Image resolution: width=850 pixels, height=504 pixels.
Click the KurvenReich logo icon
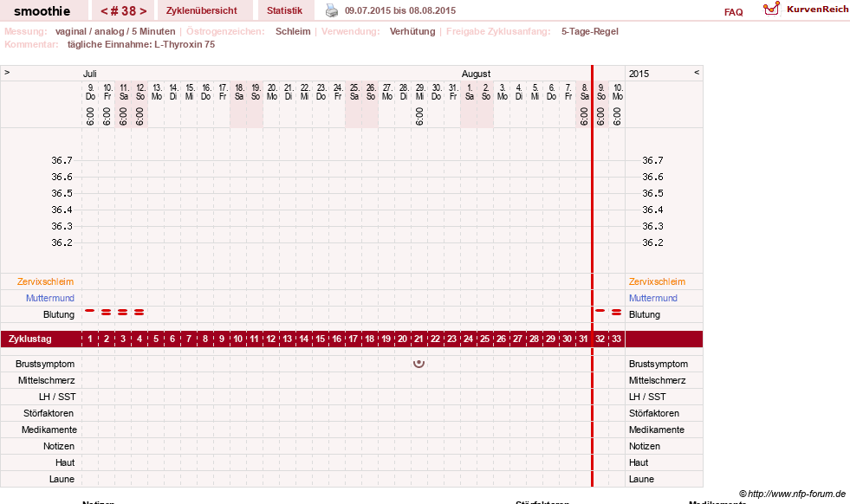tap(771, 9)
